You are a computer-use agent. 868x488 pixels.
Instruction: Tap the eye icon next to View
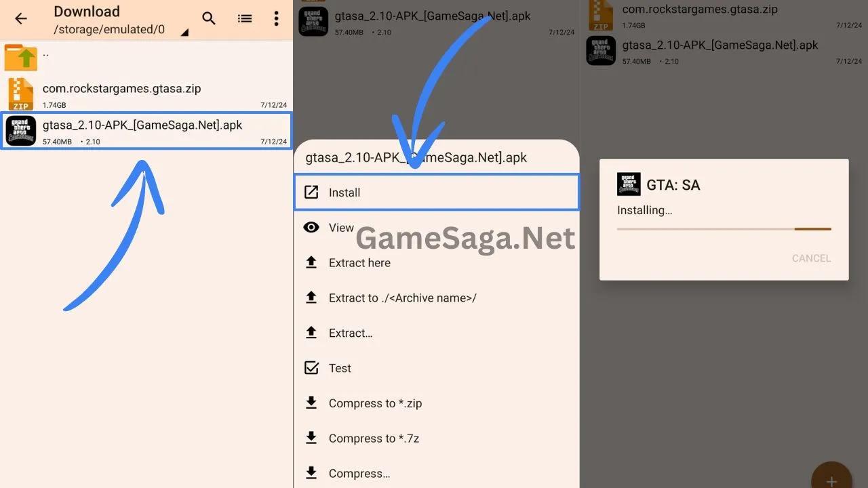[311, 228]
